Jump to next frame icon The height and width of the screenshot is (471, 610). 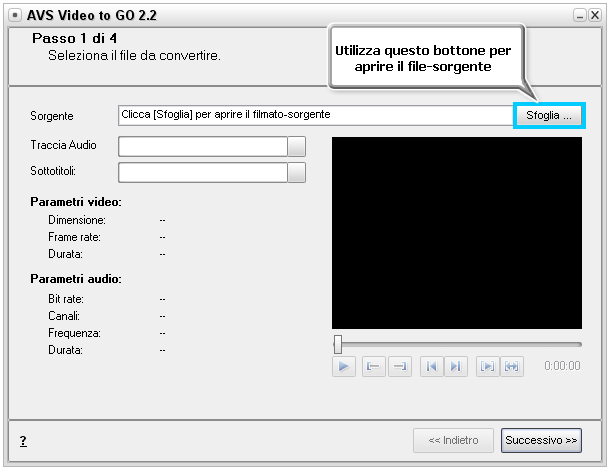coord(456,366)
